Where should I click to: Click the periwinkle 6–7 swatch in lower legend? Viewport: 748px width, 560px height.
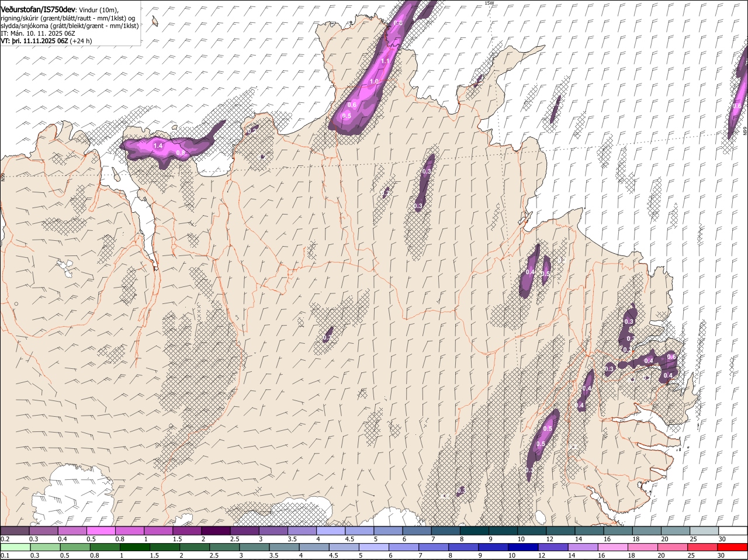403,548
